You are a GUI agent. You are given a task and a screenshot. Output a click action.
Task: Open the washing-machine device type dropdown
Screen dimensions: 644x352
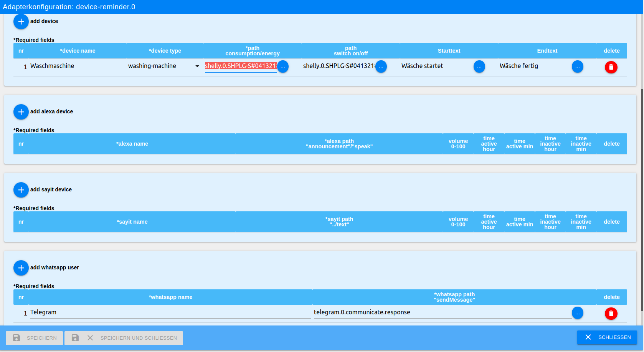click(x=165, y=66)
